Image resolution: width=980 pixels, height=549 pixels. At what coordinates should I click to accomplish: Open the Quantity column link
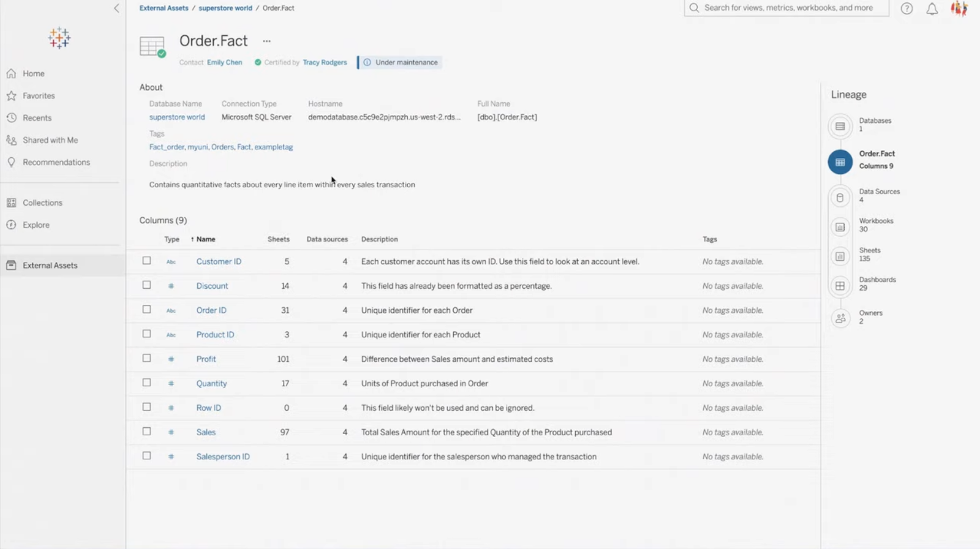pyautogui.click(x=211, y=384)
